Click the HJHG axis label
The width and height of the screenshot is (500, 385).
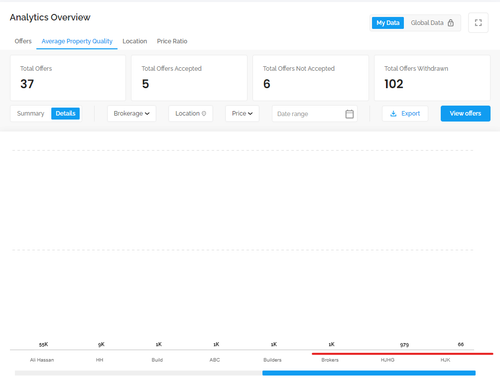388,360
